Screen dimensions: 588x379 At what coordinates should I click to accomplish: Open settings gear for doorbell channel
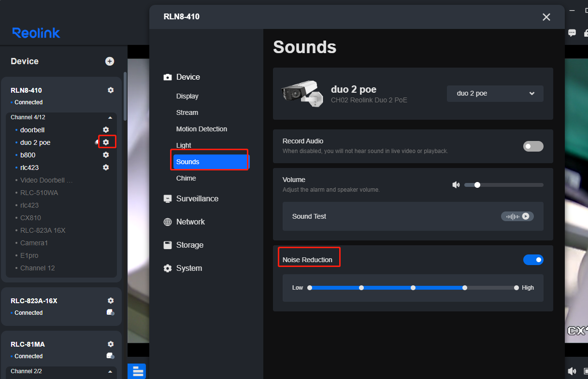[106, 130]
